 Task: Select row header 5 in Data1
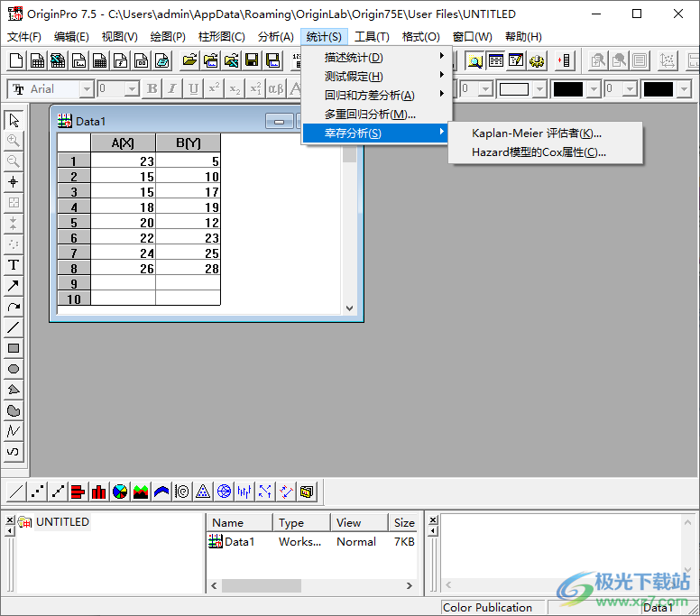[74, 222]
